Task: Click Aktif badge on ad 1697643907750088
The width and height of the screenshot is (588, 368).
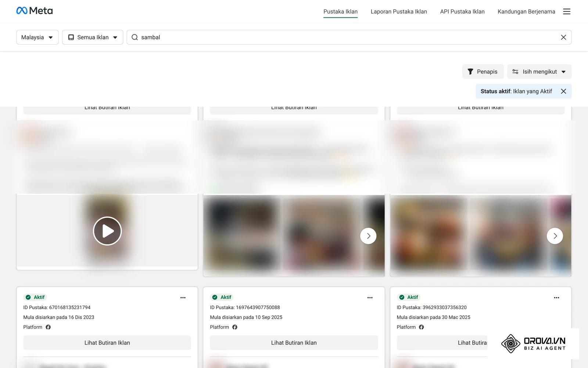Action: [x=222, y=297]
